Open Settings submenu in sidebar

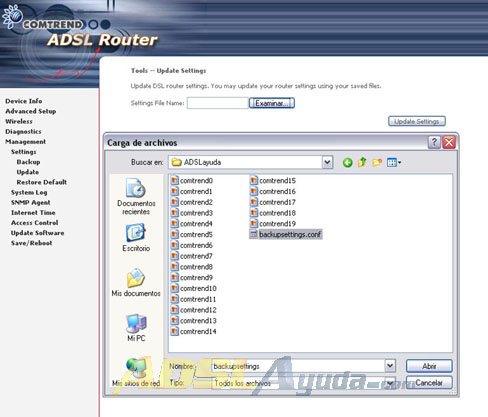(x=24, y=152)
